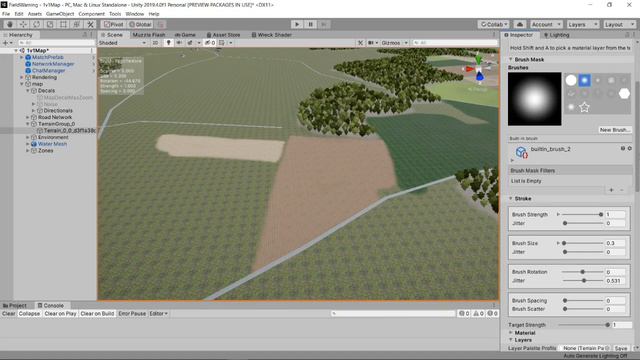Toggle Global handle rotation
The image size is (640, 360).
[140, 24]
